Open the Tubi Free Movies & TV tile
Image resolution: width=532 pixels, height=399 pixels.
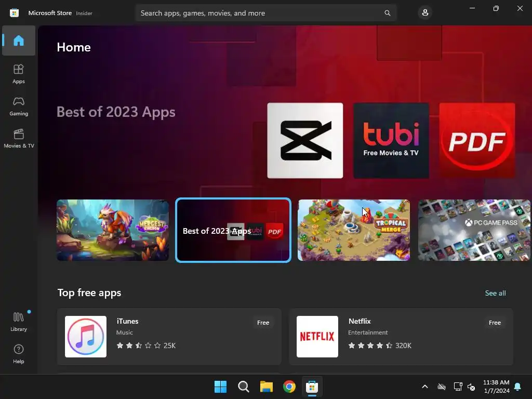[391, 140]
